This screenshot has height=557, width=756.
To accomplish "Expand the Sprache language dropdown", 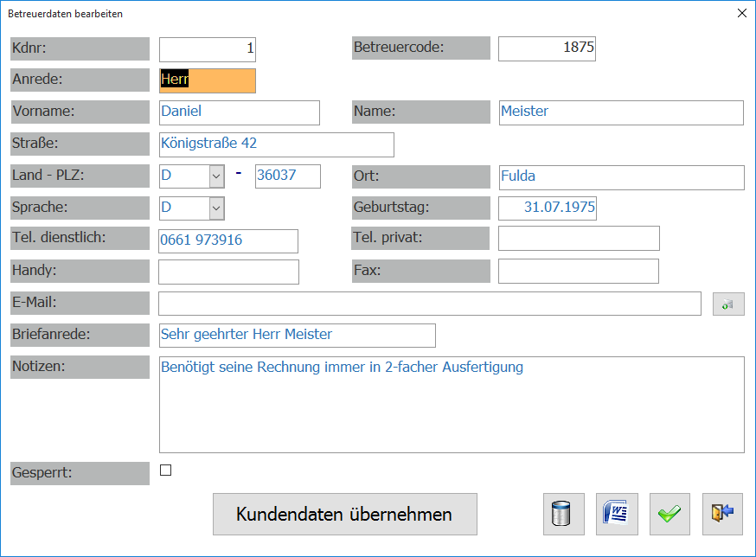I will [x=216, y=208].
